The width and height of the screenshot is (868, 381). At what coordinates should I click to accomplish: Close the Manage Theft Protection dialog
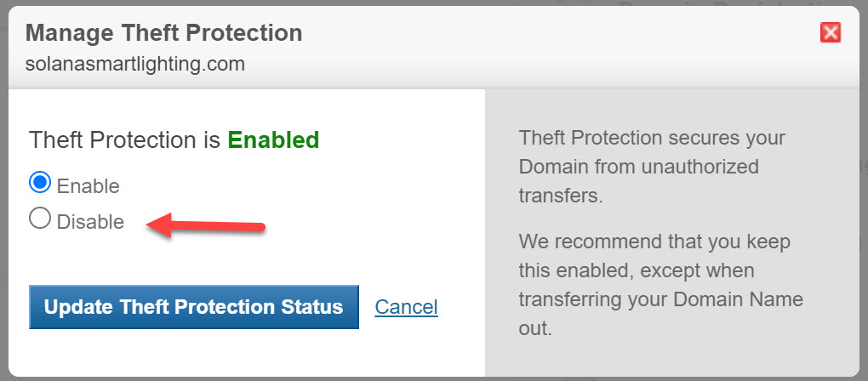[x=831, y=32]
